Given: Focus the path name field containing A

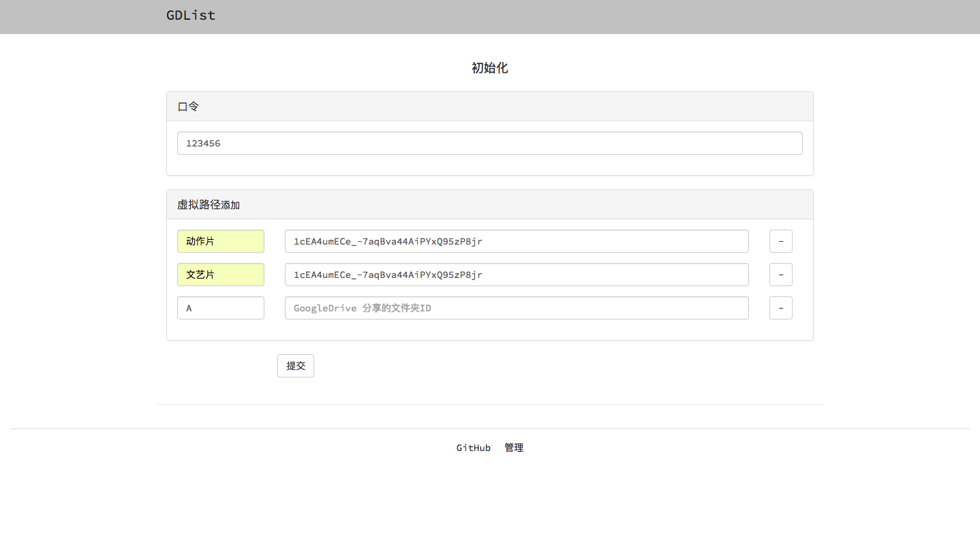Looking at the screenshot, I should tap(220, 308).
